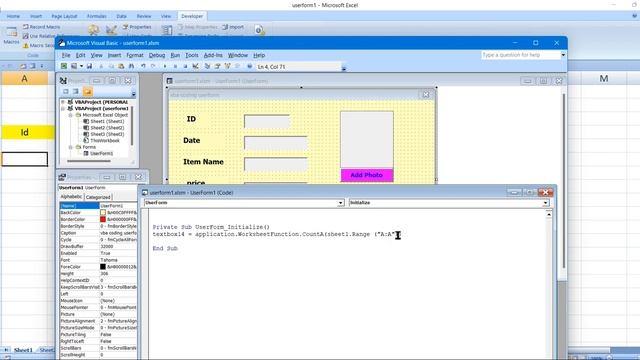The image size is (640, 360).
Task: Select Sheet1 worksheet tab
Action: click(23, 350)
